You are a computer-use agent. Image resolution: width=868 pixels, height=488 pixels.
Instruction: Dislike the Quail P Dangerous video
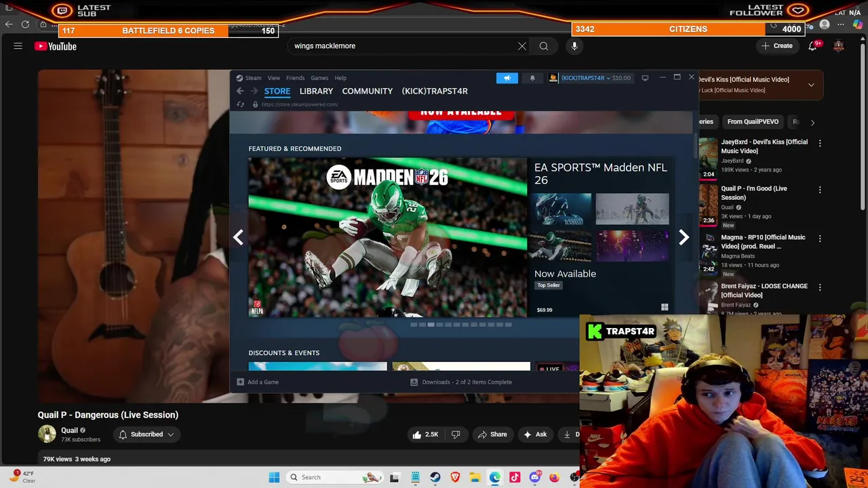point(456,434)
